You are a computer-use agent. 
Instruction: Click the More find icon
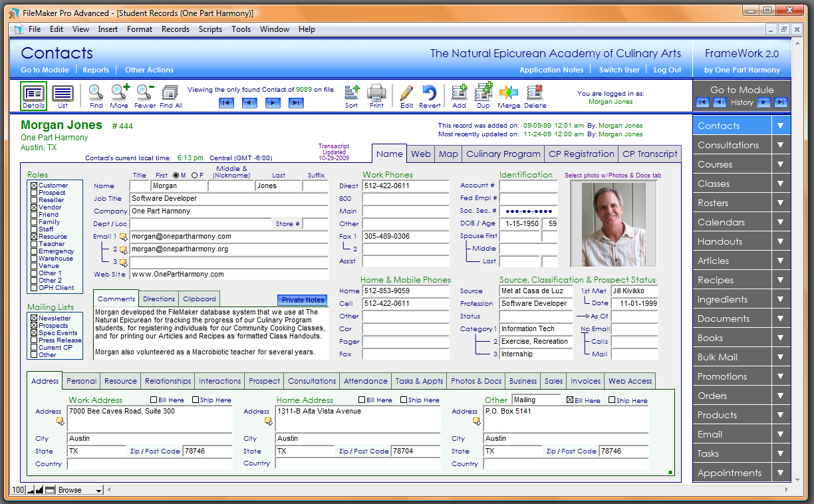[120, 92]
